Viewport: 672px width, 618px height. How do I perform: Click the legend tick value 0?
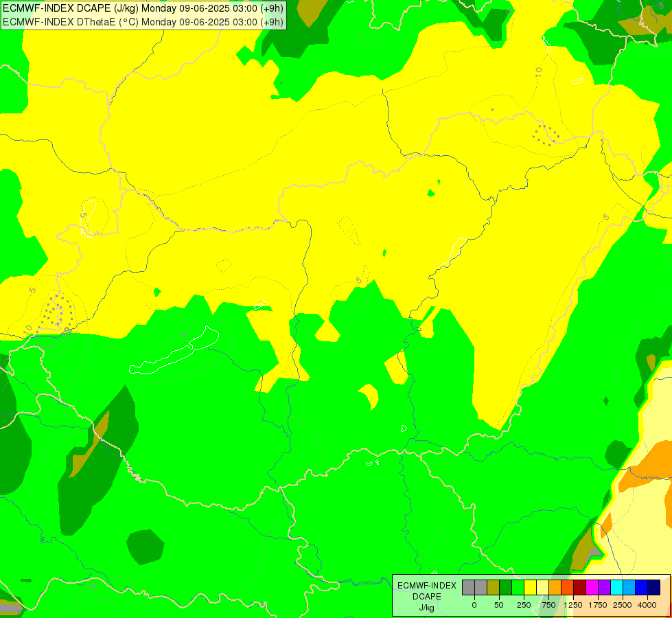point(474,605)
